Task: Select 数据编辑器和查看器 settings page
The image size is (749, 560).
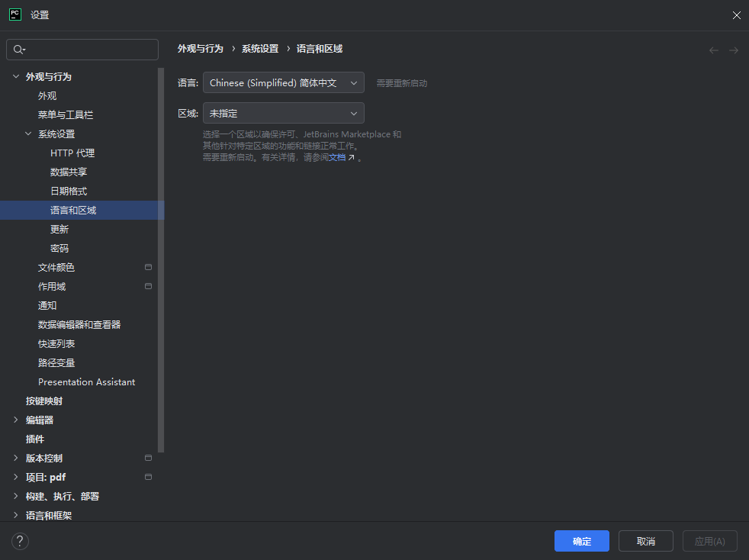Action: click(x=79, y=324)
